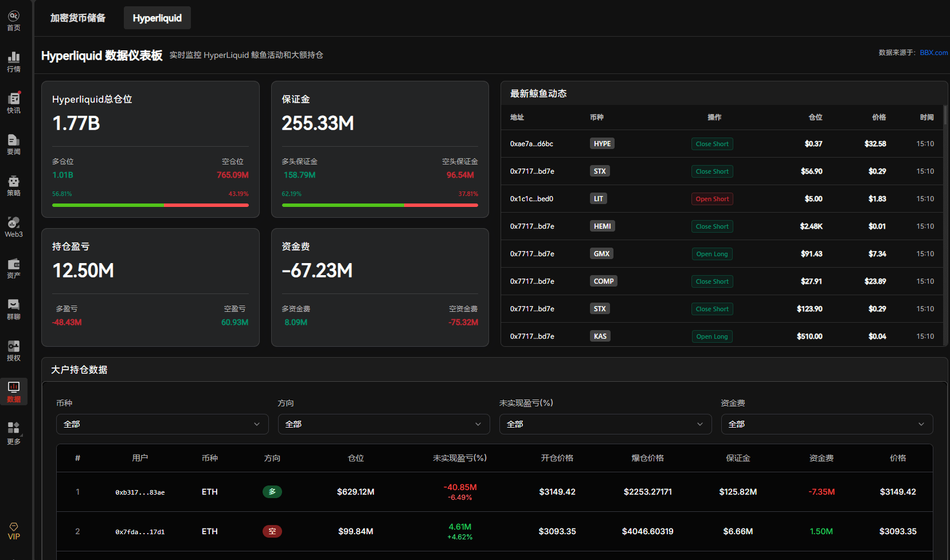
Task: Open the 币种 filter dropdown
Action: (x=162, y=424)
